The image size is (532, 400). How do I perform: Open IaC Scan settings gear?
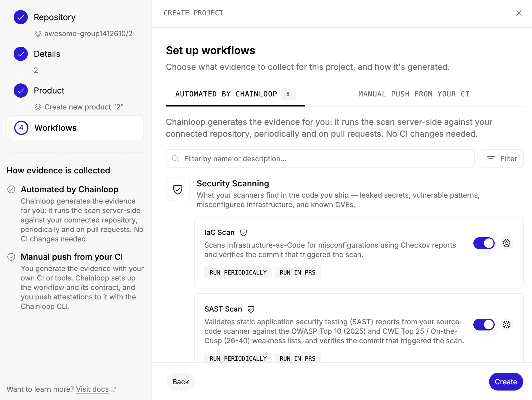coord(507,243)
